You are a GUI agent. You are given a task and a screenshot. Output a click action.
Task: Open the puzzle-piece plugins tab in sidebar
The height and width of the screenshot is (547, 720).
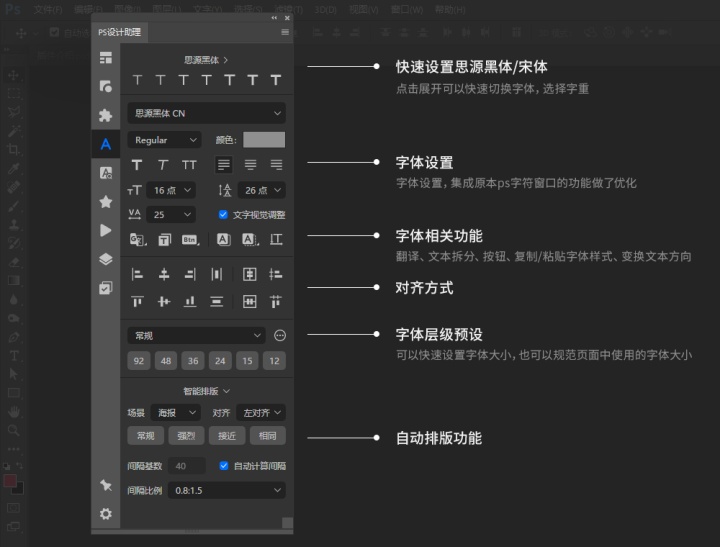106,115
